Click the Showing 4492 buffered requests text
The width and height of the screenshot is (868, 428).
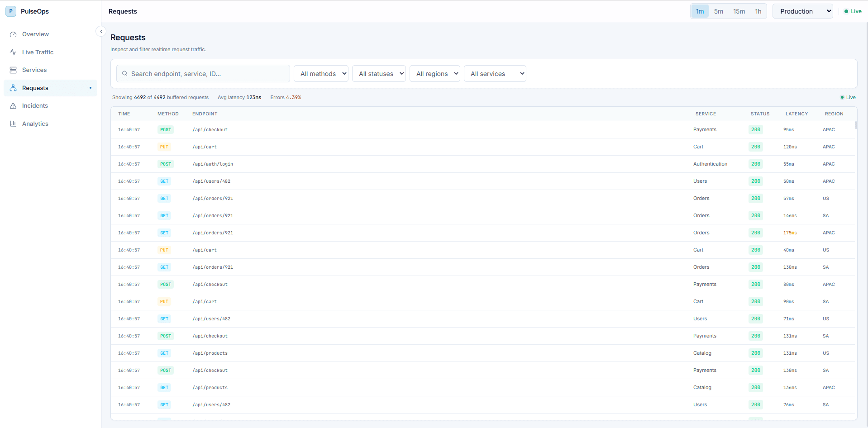click(x=160, y=97)
